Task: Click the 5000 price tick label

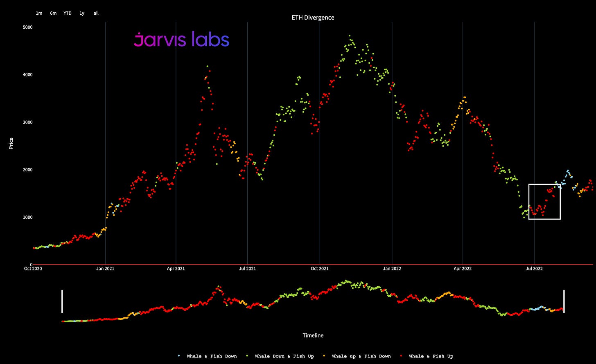Action: pyautogui.click(x=27, y=27)
